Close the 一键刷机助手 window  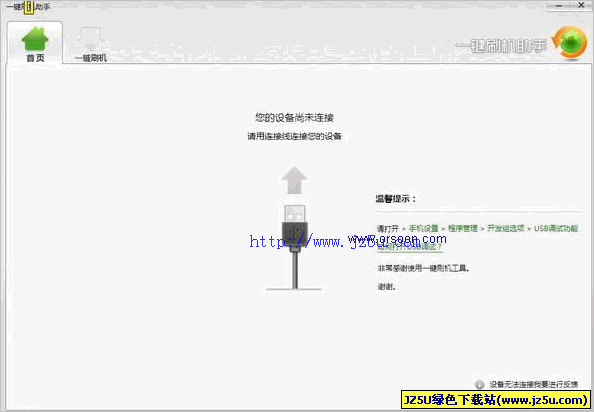[581, 5]
